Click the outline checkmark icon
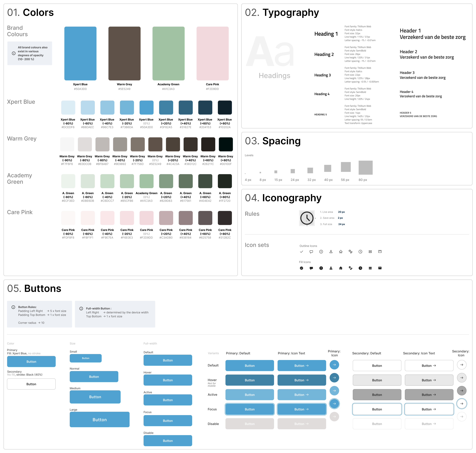476x453 pixels. click(x=301, y=252)
